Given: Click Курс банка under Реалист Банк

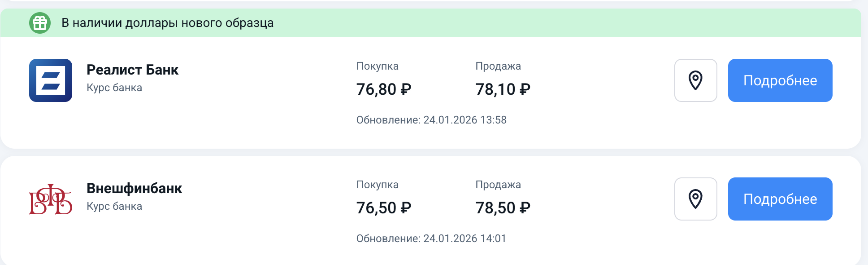Looking at the screenshot, I should [114, 88].
